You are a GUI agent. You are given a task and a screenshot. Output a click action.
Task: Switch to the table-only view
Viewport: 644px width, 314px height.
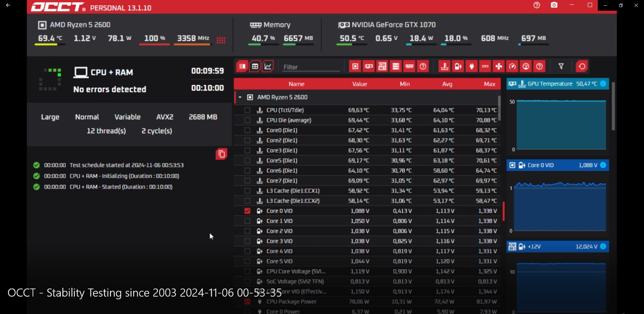[255, 66]
